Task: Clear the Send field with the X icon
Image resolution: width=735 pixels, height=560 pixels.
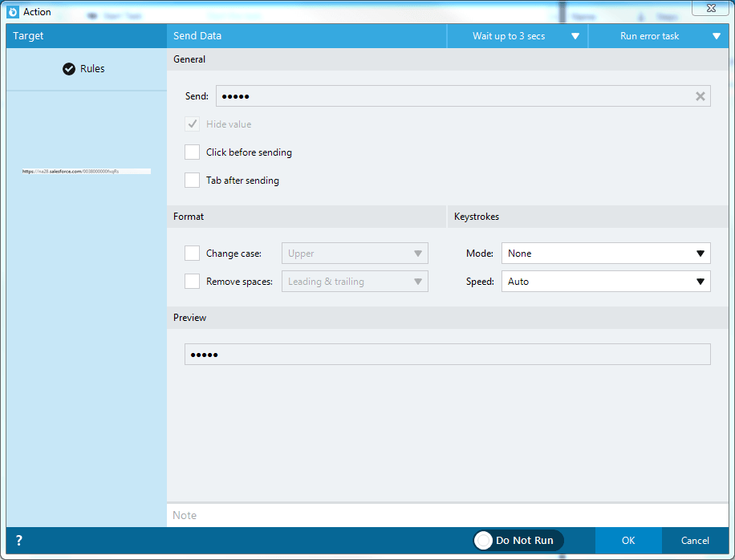Action: coord(700,96)
